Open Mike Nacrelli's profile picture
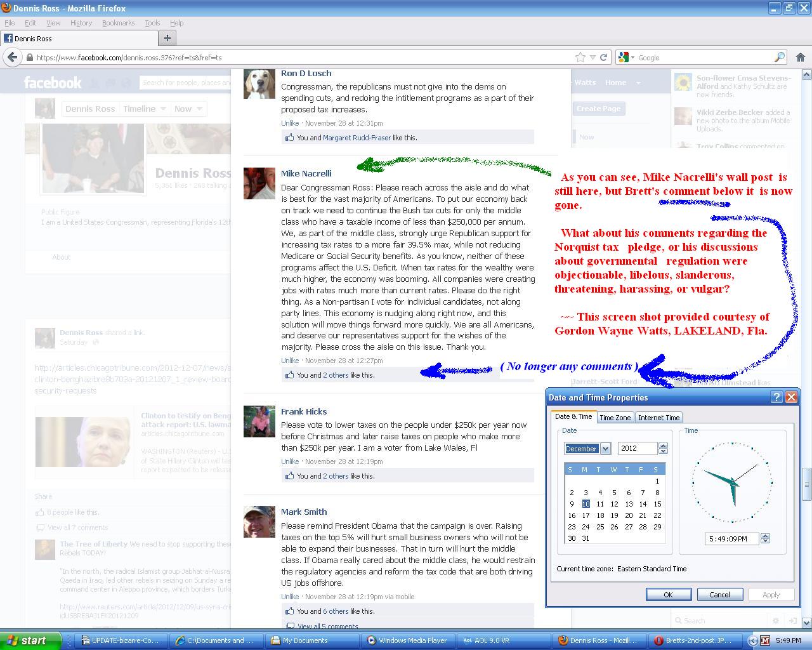This screenshot has height=650, width=812. tap(259, 183)
